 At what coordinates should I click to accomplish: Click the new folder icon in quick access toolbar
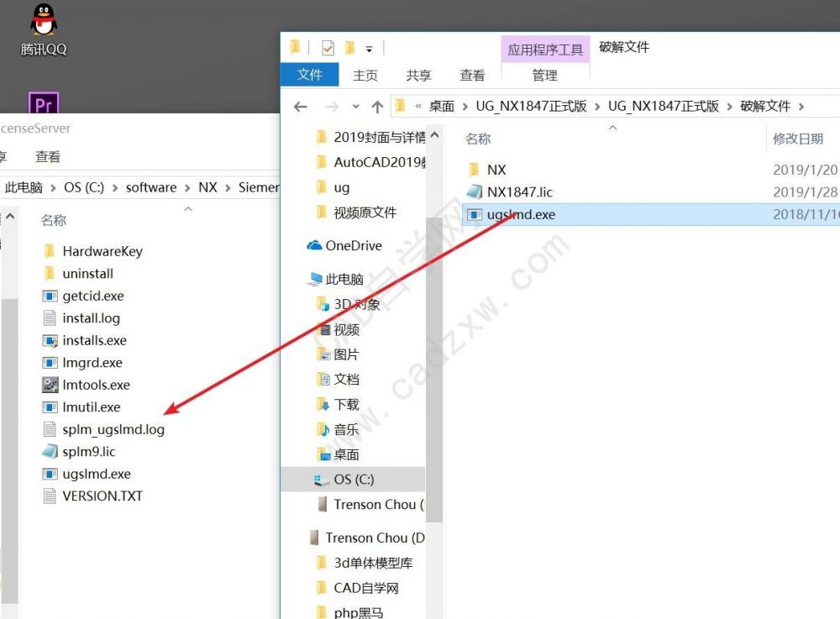(x=349, y=48)
